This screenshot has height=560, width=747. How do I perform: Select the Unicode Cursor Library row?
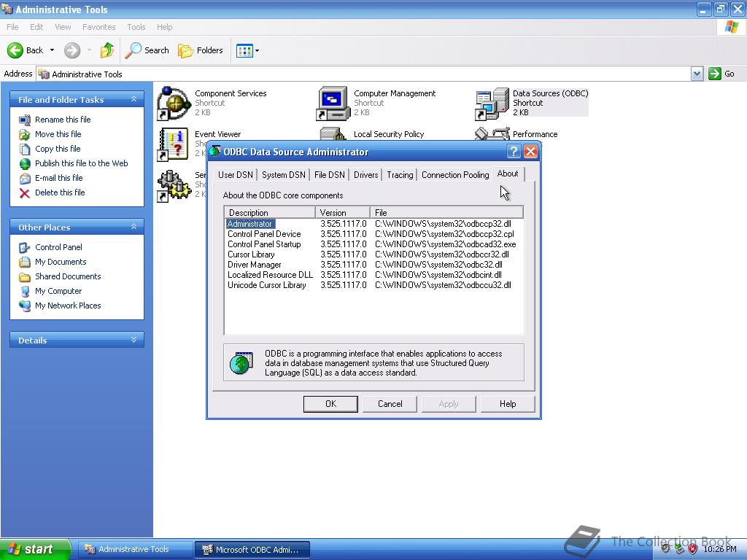click(373, 285)
